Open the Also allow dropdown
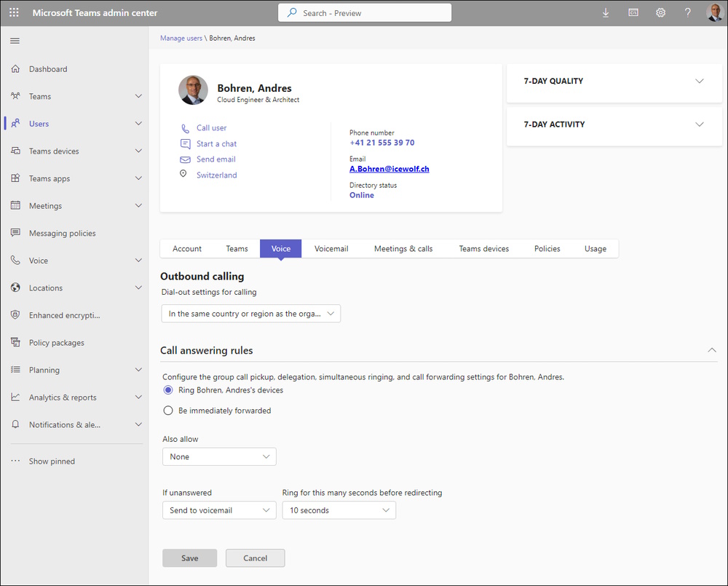This screenshot has height=586, width=728. [219, 456]
